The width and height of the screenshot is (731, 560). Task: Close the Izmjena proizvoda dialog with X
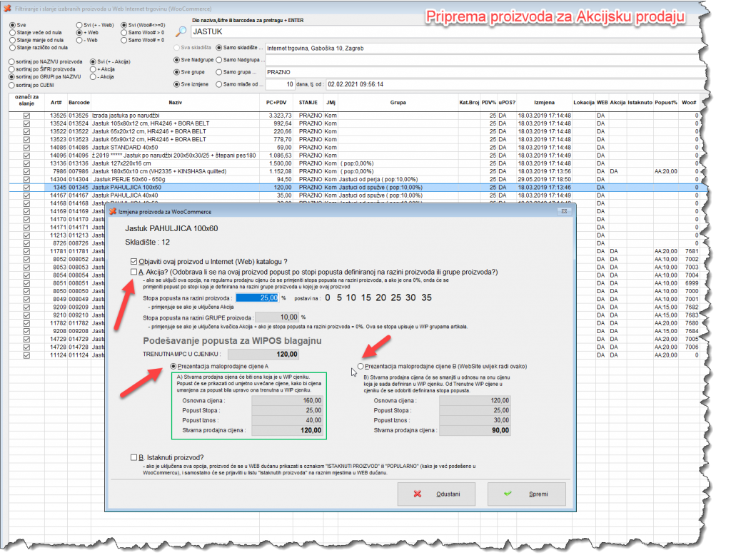[563, 212]
